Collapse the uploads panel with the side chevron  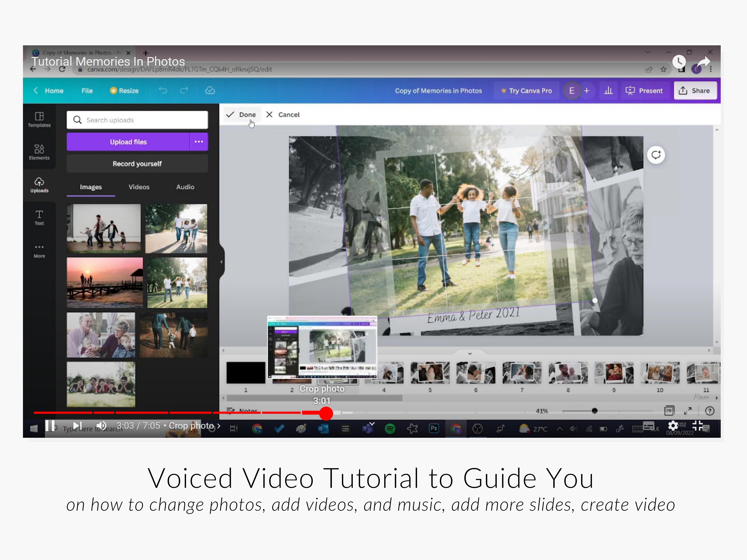(222, 262)
